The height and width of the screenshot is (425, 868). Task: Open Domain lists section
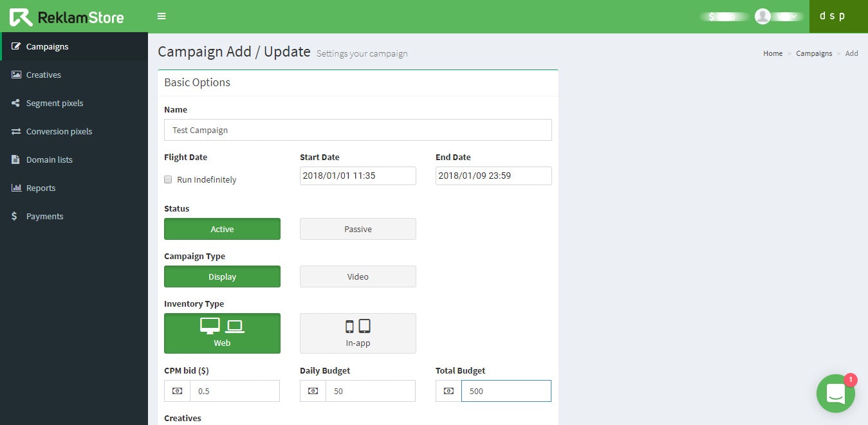point(74,159)
